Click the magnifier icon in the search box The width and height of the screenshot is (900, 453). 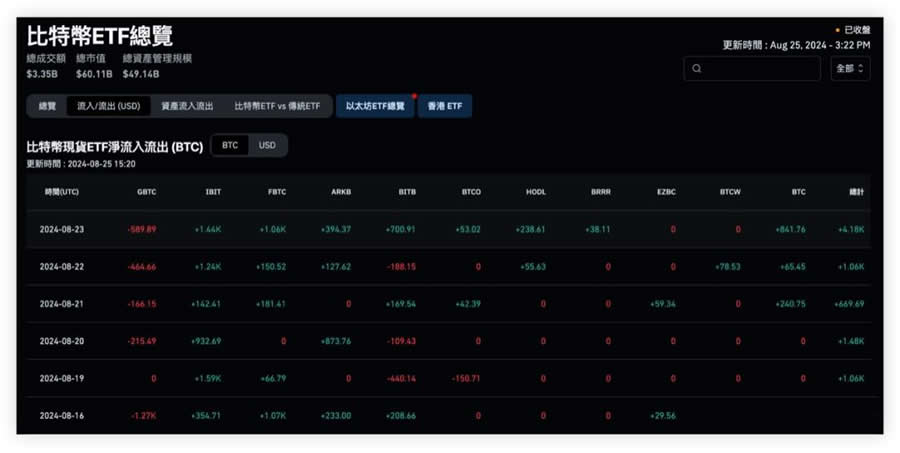(x=697, y=69)
